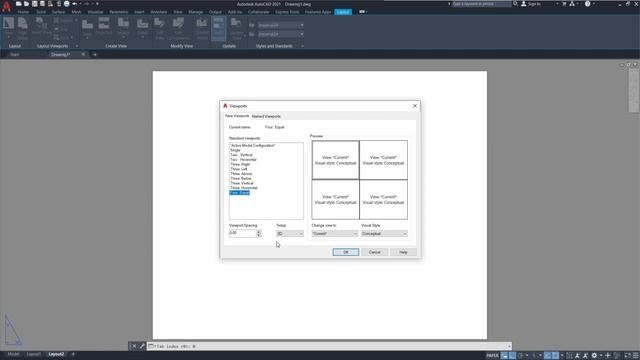Click the Home ribbon tab
This screenshot has width=640, height=360.
23,12
